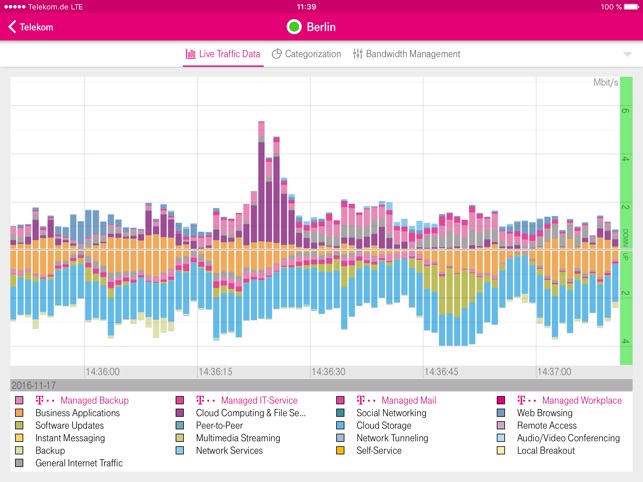This screenshot has width=643, height=482.
Task: Switch to the Categorization tab
Action: click(306, 54)
